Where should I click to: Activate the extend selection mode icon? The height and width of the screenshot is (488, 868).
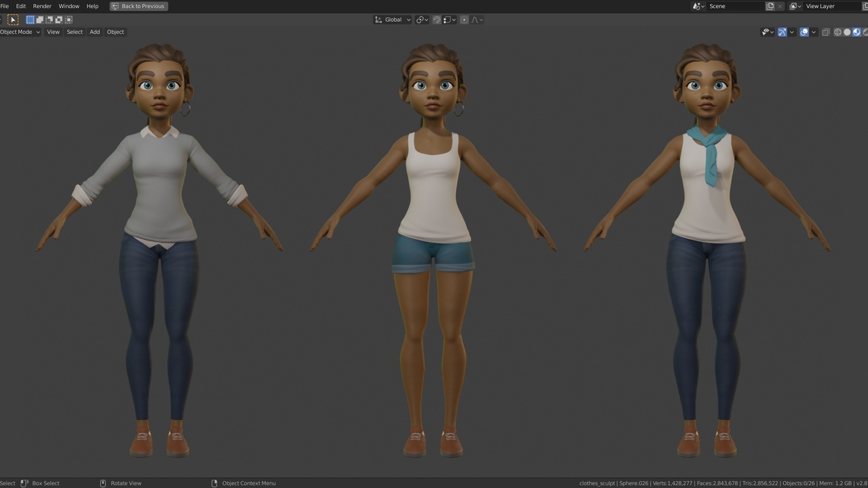point(39,20)
